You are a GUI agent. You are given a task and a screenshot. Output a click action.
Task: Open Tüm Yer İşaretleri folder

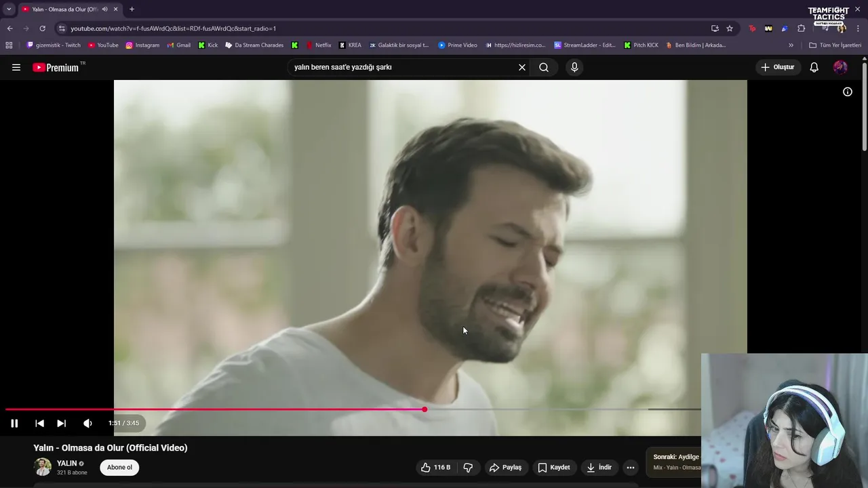[x=835, y=45]
